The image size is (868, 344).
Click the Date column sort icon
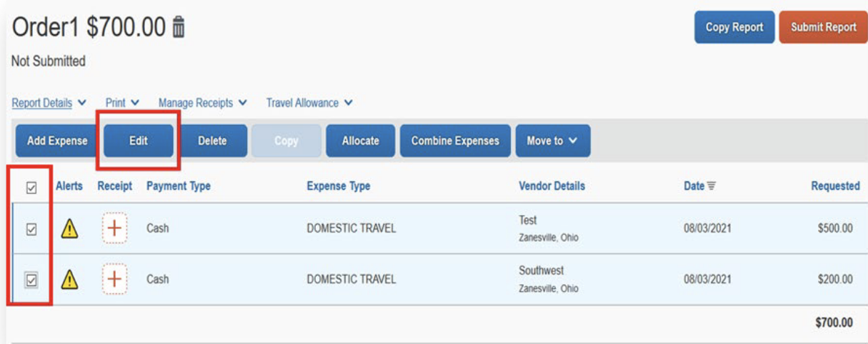pyautogui.click(x=711, y=186)
